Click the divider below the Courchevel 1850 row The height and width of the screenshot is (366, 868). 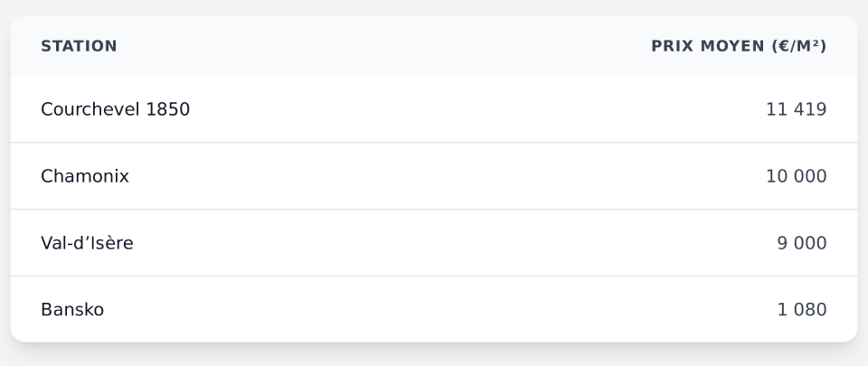click(434, 143)
